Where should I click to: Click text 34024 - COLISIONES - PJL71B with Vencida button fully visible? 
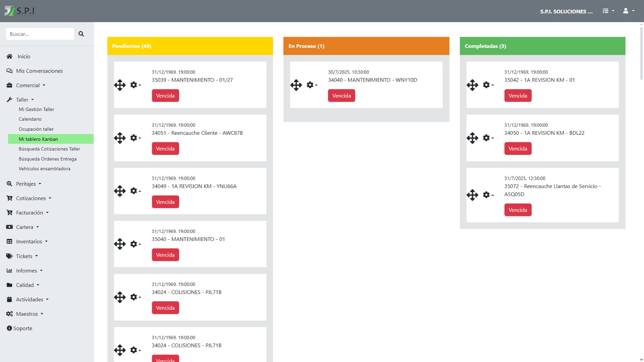click(186, 292)
